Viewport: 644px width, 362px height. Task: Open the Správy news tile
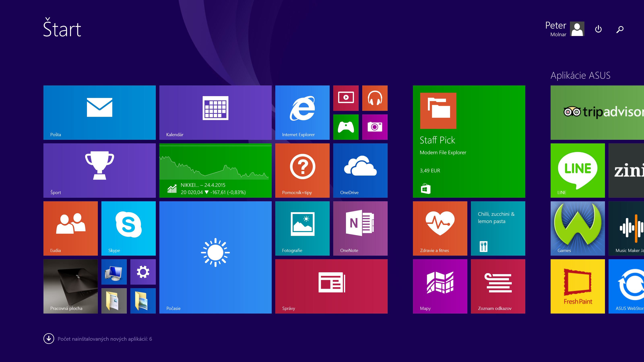coord(331,286)
